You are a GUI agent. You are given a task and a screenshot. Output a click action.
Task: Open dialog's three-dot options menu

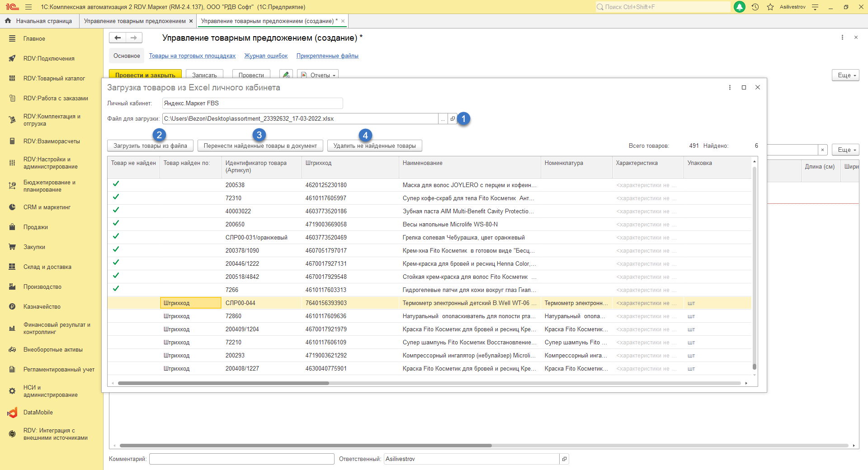(730, 87)
